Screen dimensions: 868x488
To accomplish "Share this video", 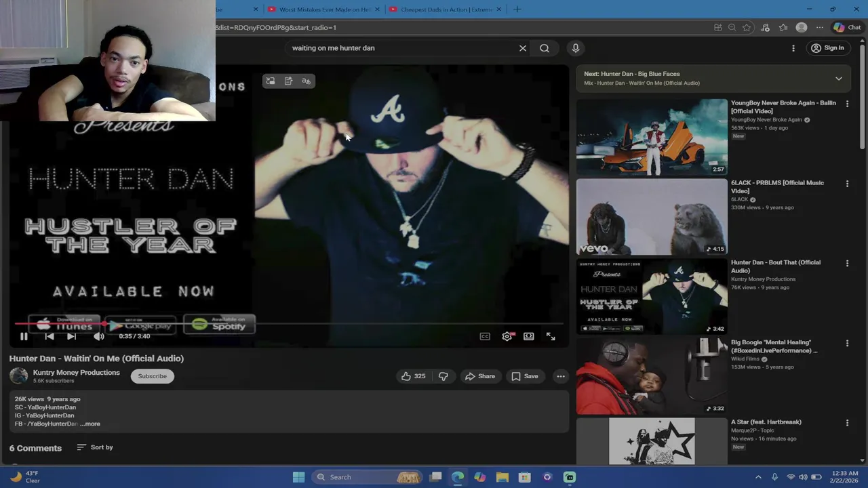I will coord(479,376).
